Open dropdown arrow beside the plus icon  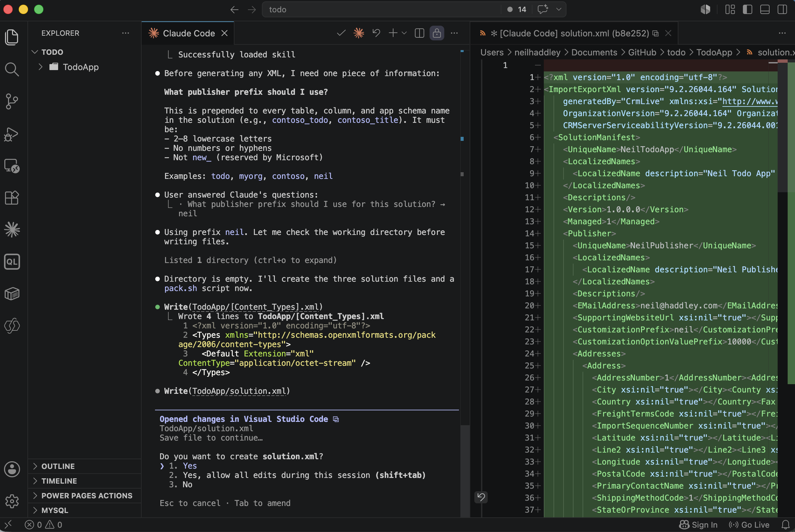(404, 33)
